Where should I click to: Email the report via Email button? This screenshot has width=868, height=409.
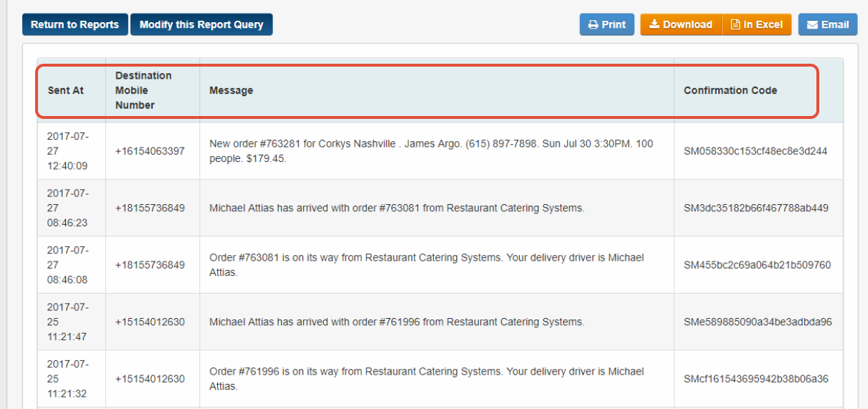click(828, 24)
